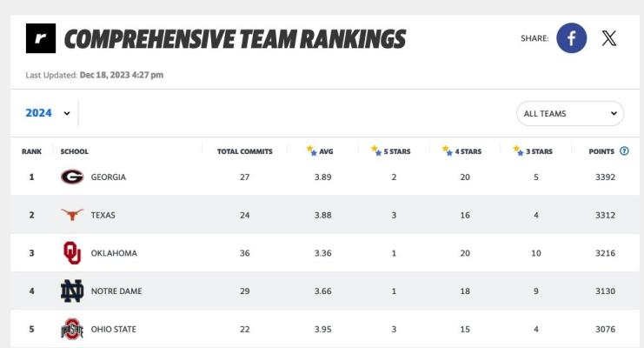Open the 2024 year dropdown
The height and width of the screenshot is (348, 644).
[48, 113]
